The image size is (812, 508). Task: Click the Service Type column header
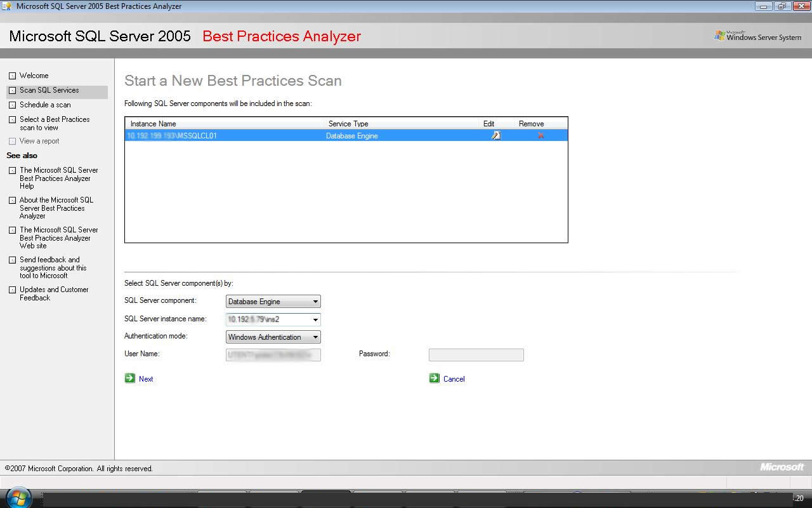point(348,124)
